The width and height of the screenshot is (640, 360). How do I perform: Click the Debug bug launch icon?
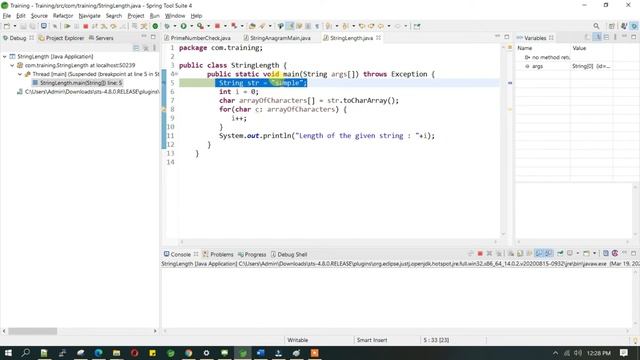coord(167,26)
